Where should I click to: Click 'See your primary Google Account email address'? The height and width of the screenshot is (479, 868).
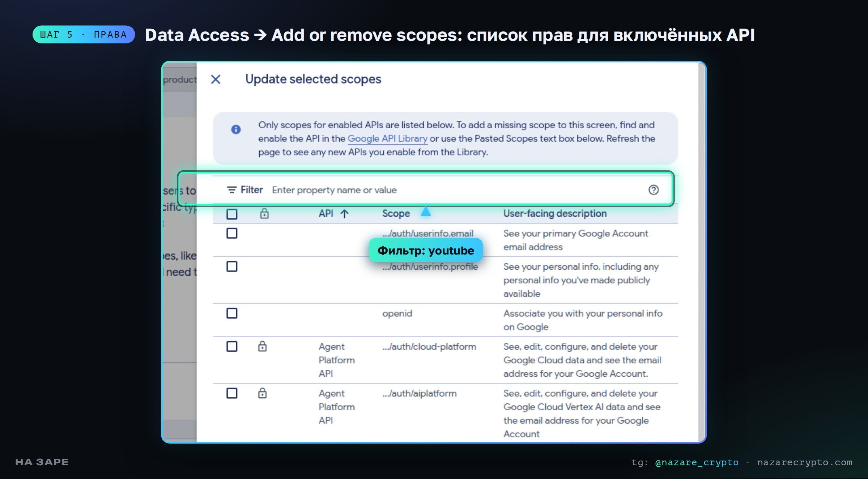tap(575, 240)
